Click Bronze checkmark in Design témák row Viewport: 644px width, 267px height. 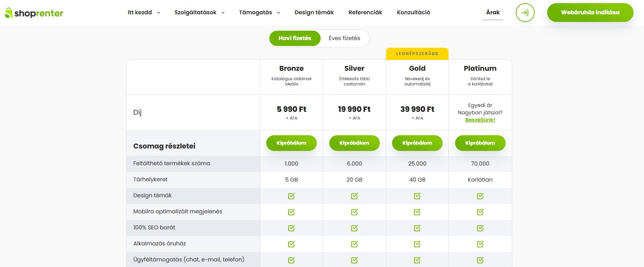pos(291,196)
